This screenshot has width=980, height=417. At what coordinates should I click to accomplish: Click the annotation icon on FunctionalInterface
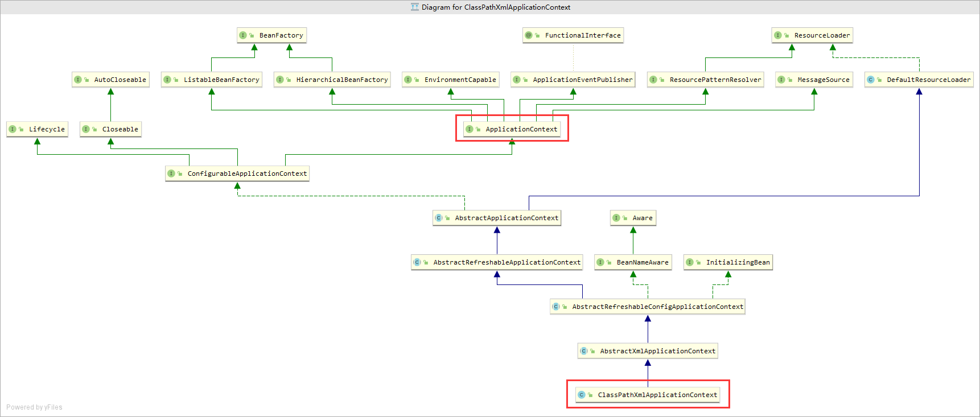point(529,35)
